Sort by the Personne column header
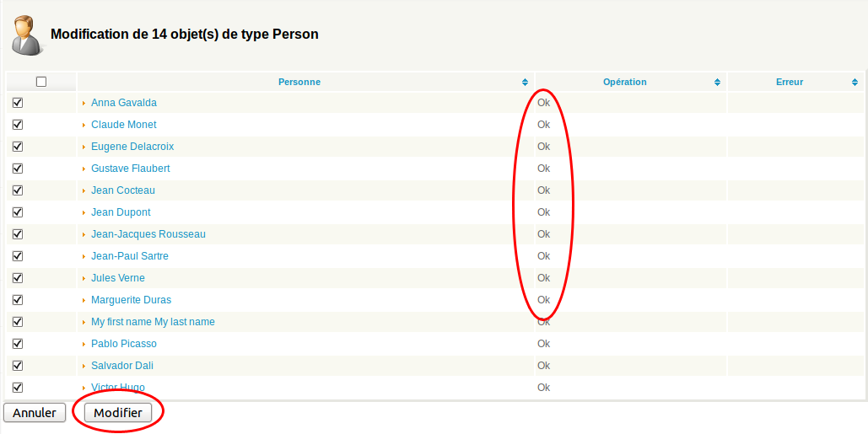The width and height of the screenshot is (868, 434). click(x=299, y=83)
